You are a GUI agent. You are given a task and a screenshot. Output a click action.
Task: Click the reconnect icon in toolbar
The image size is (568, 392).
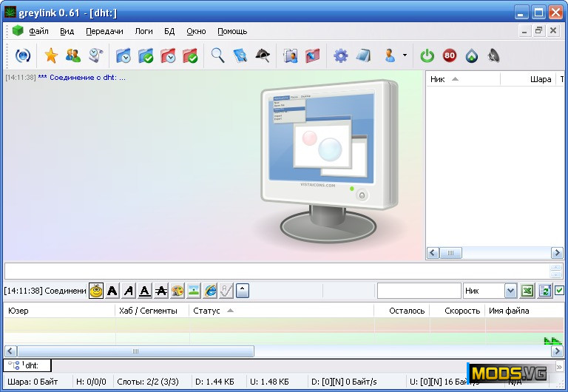(x=23, y=55)
